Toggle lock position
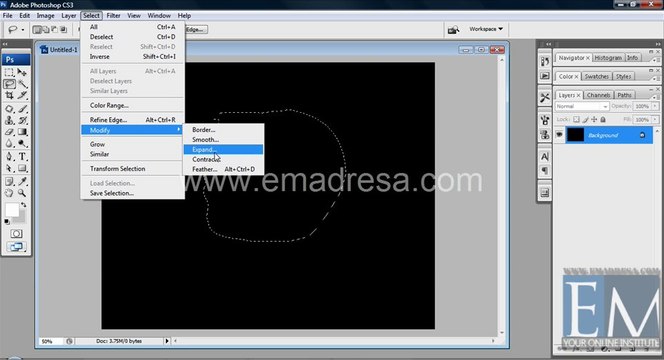 [x=594, y=119]
